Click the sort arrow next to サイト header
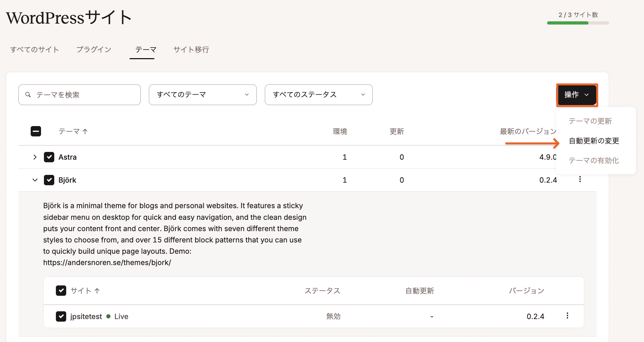Image resolution: width=644 pixels, height=342 pixels. point(97,291)
